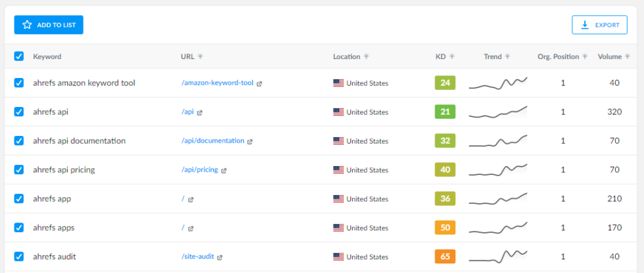Open the /api/documentation URL link
The width and height of the screenshot is (644, 273).
click(x=213, y=141)
